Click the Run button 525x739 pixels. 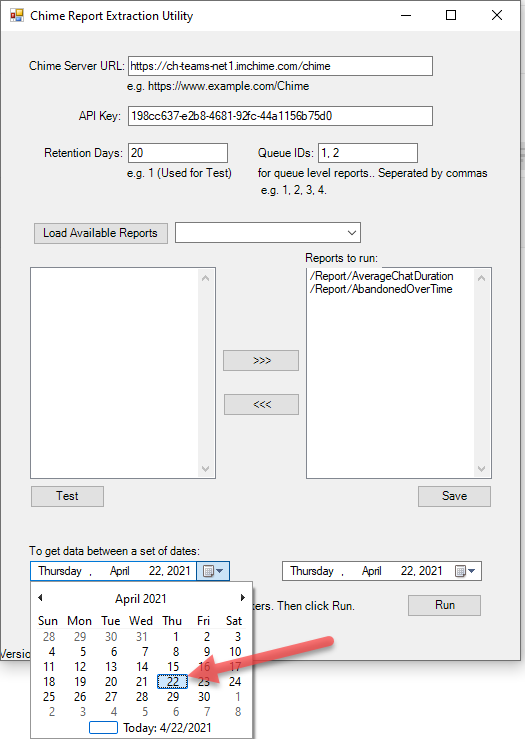coord(444,605)
